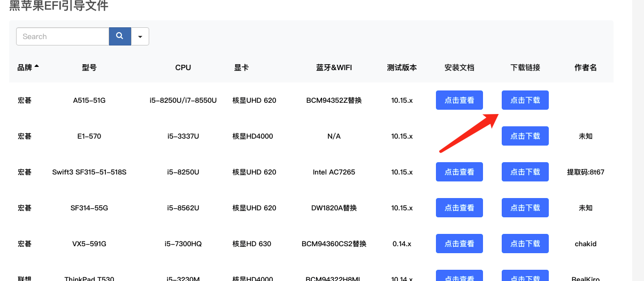Image resolution: width=644 pixels, height=281 pixels.
Task: Select model cell SF314-55G
Action: click(x=89, y=208)
